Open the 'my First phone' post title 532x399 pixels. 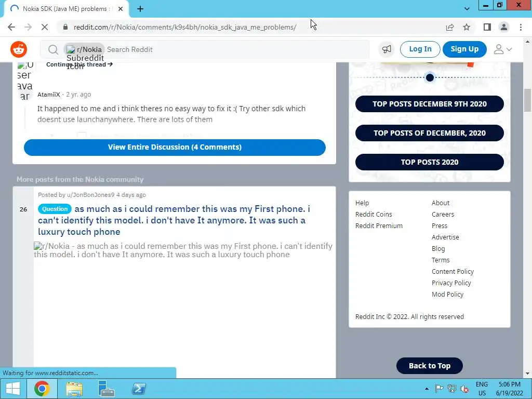coord(174,220)
